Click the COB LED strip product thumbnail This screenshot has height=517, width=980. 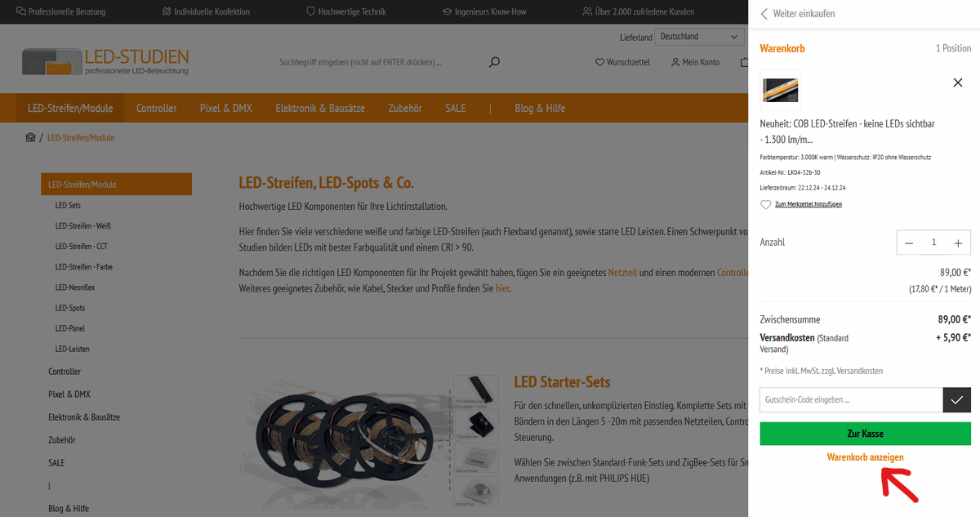780,90
